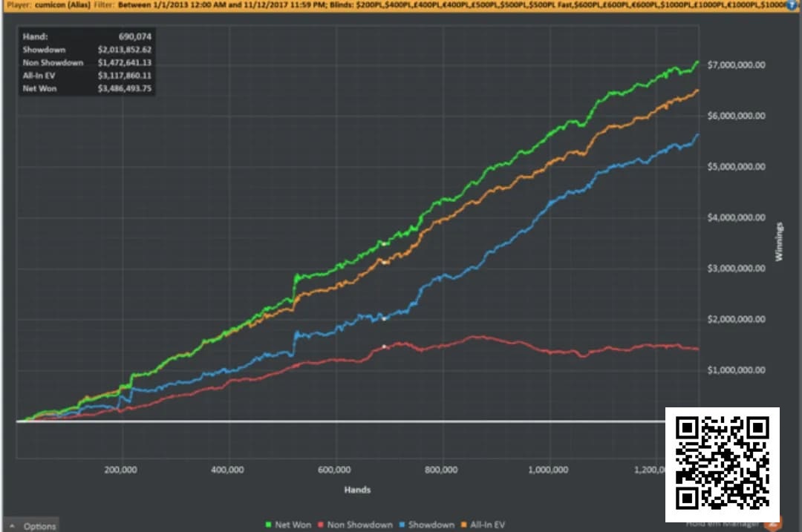Open the Options button
Screen dimensions: 802x532
point(32,525)
